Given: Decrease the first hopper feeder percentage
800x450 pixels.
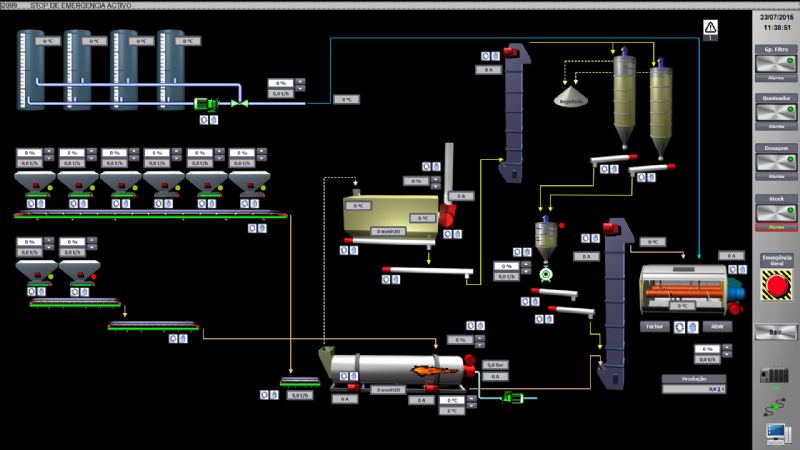Looking at the screenshot, I should pos(49,158).
